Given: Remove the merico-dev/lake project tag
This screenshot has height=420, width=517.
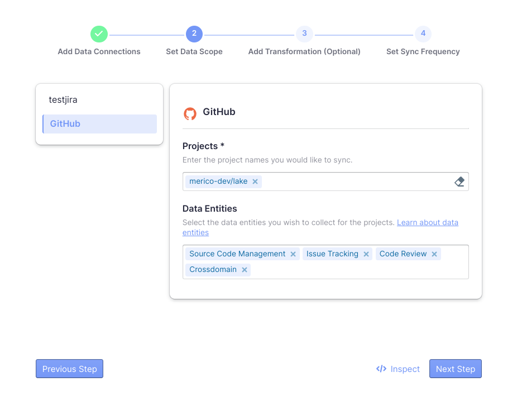Looking at the screenshot, I should (255, 182).
